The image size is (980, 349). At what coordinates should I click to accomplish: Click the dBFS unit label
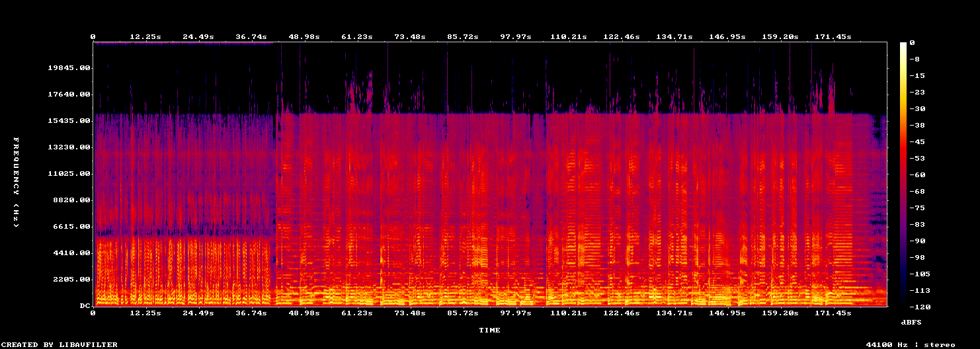911,322
